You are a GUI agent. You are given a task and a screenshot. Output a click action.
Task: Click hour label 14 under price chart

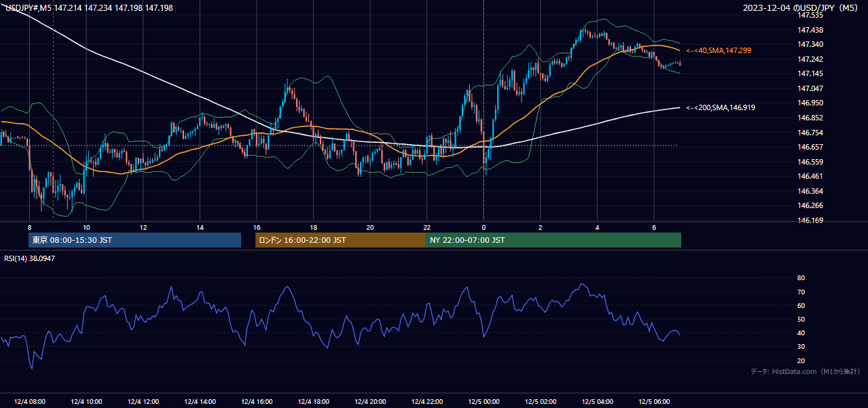[x=200, y=227]
